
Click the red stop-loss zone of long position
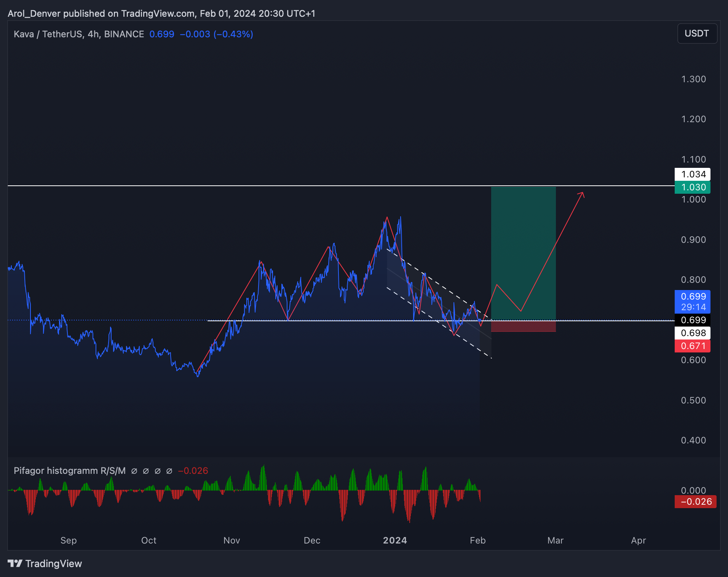tap(524, 326)
